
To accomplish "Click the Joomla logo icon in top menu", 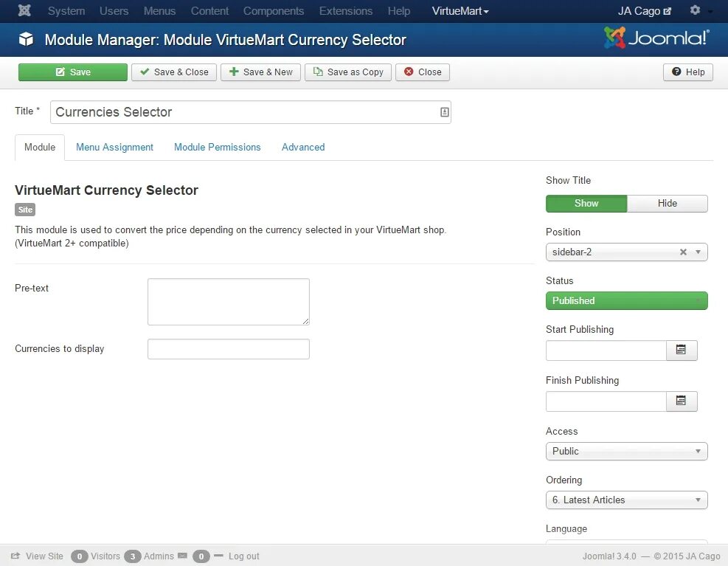I will coord(24,10).
